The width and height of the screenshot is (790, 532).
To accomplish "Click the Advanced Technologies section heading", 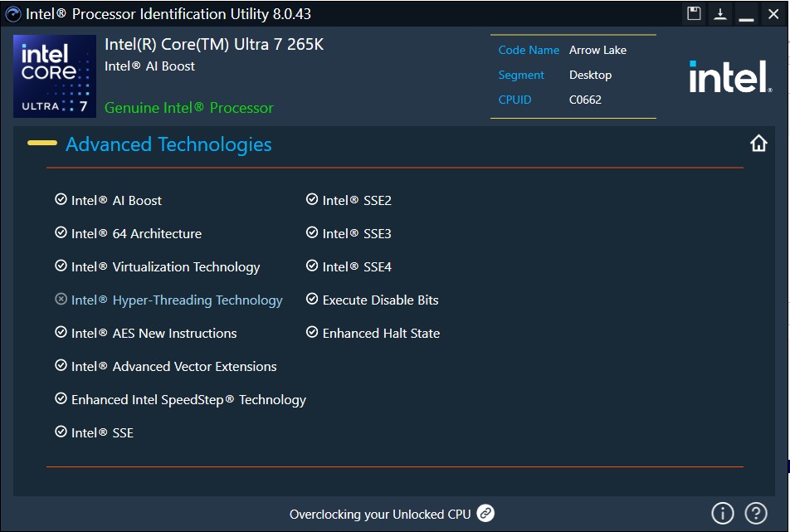I will pos(168,144).
